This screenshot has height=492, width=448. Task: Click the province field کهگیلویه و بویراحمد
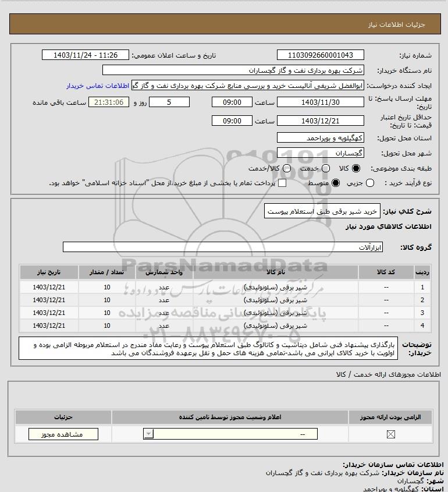point(321,138)
